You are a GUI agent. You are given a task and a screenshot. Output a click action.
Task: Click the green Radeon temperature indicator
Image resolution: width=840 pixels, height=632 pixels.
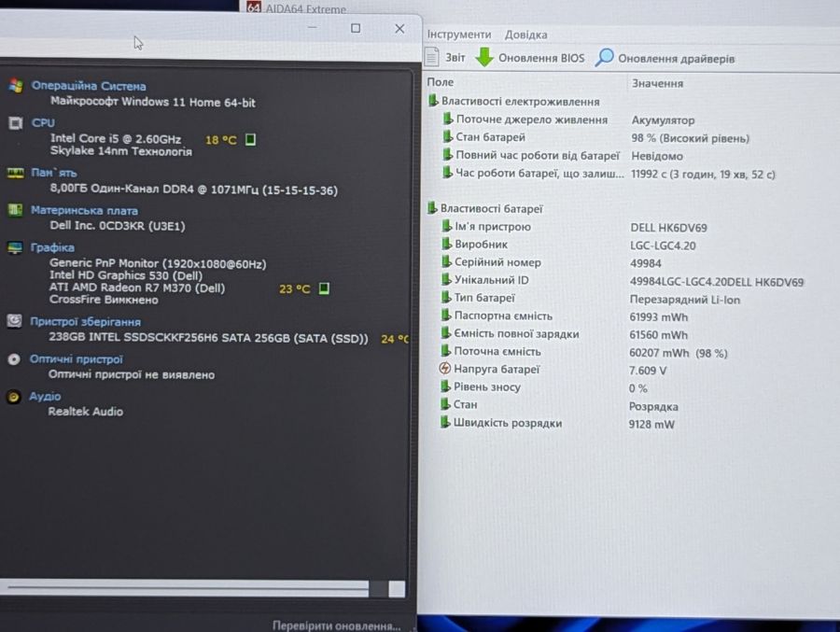(x=324, y=288)
